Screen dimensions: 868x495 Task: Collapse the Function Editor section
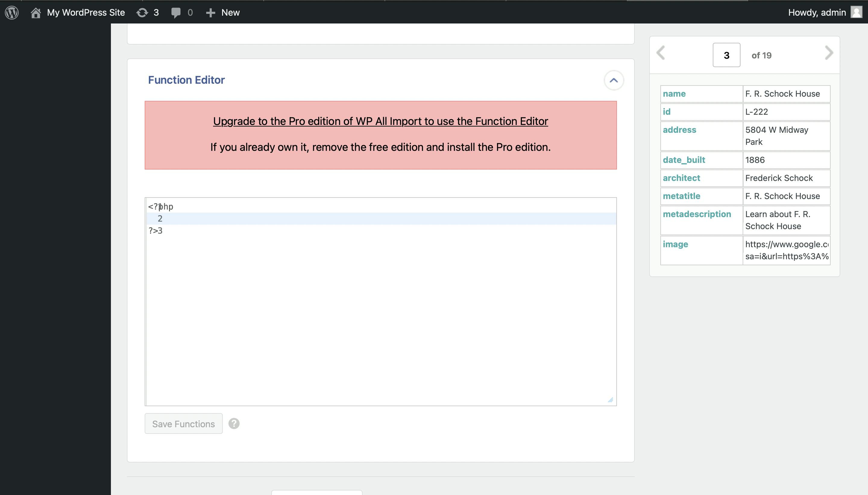click(x=614, y=81)
